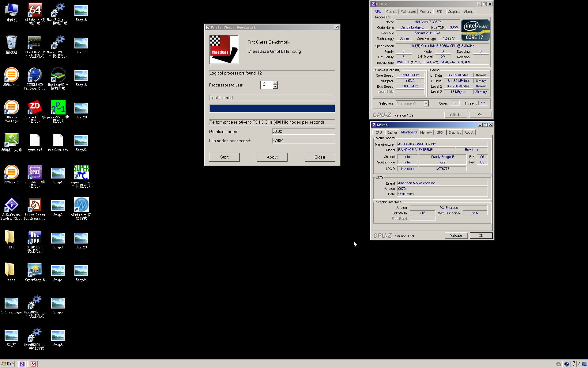Open the HyperSnap 6 icon

coord(35,272)
